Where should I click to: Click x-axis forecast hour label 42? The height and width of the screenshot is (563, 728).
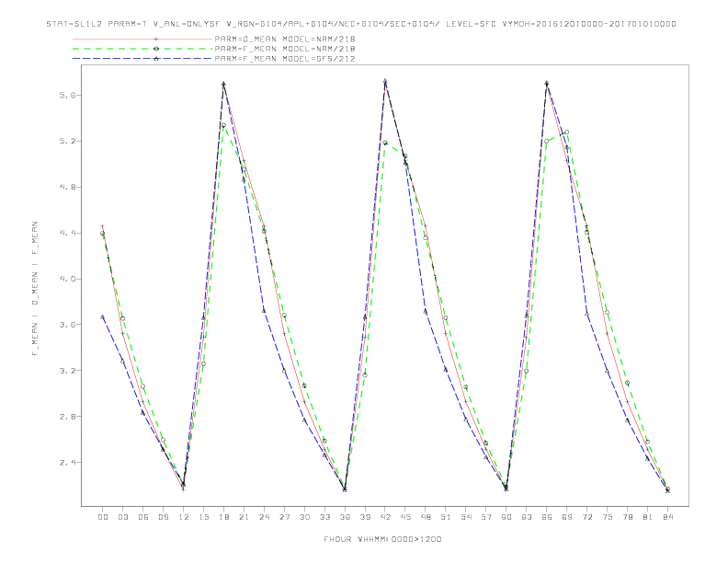tap(385, 517)
